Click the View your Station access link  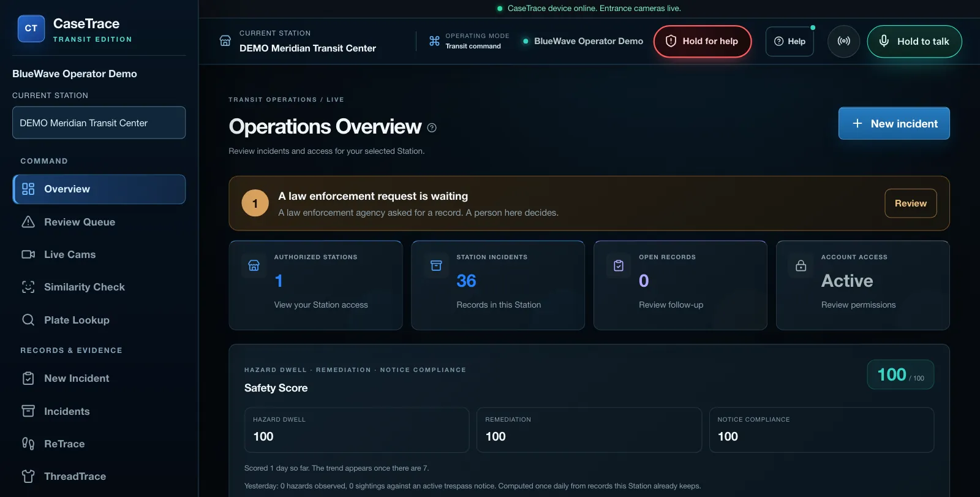pyautogui.click(x=321, y=305)
